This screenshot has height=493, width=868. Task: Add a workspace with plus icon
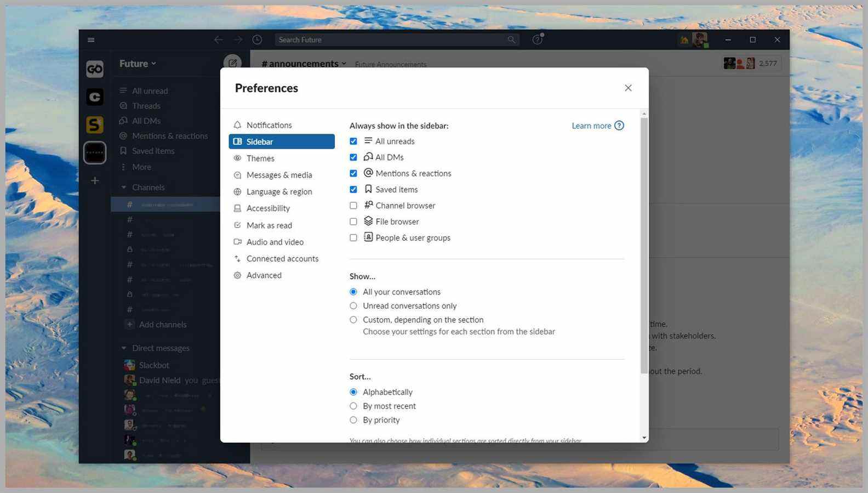pos(95,180)
